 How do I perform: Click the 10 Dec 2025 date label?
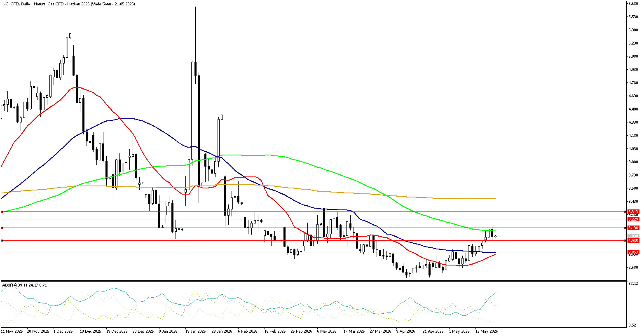(90, 331)
